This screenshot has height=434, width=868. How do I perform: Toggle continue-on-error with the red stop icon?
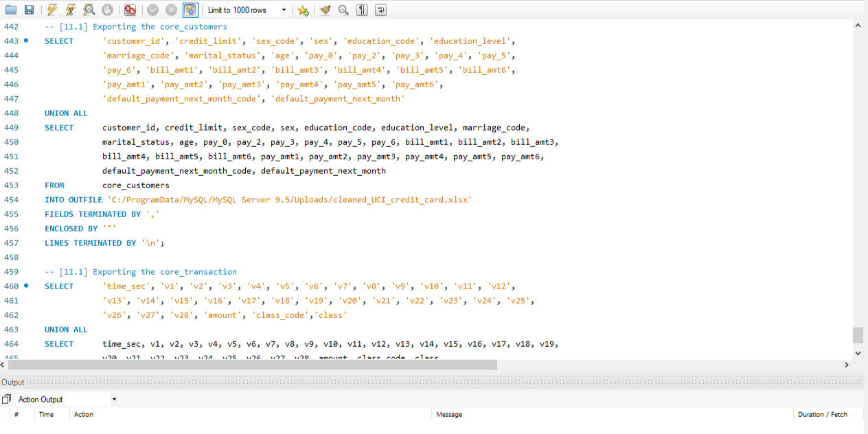tap(130, 10)
